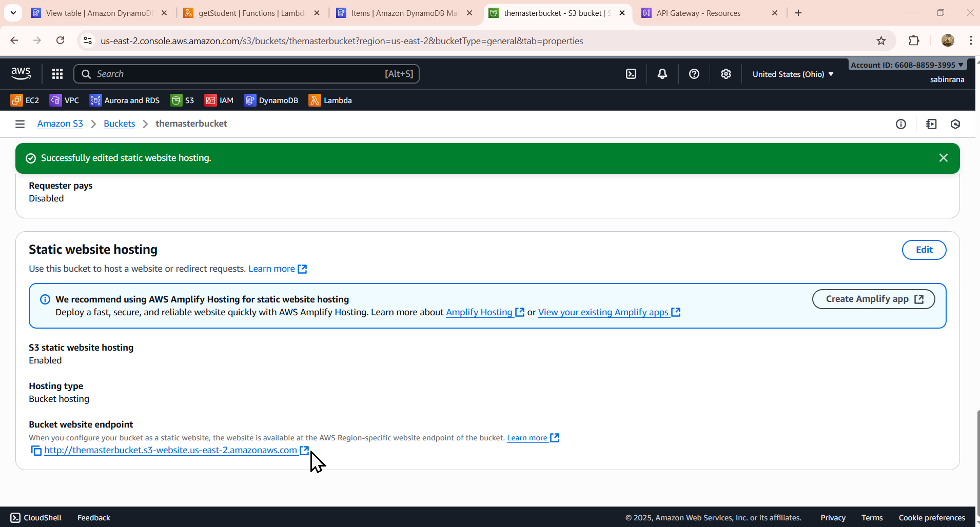Screen dimensions: 980x527
Task: Switch to the getStudent Lambda functions tab
Action: click(x=251, y=13)
